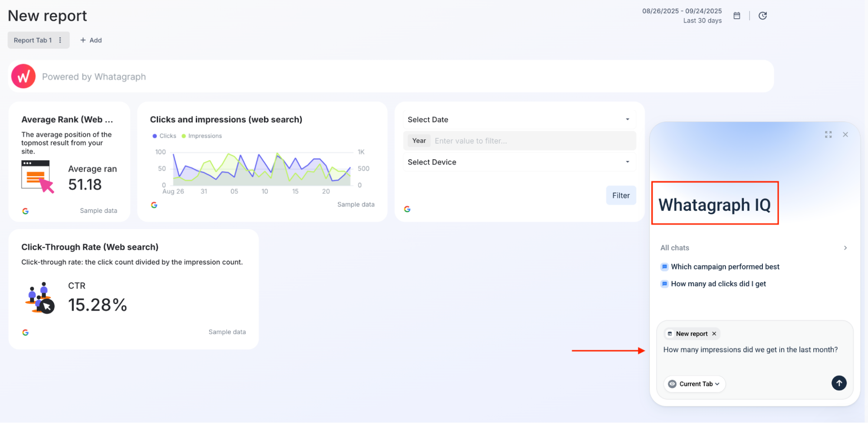This screenshot has height=423, width=868.
Task: Click the Google icon on the CTR widget
Action: (26, 332)
